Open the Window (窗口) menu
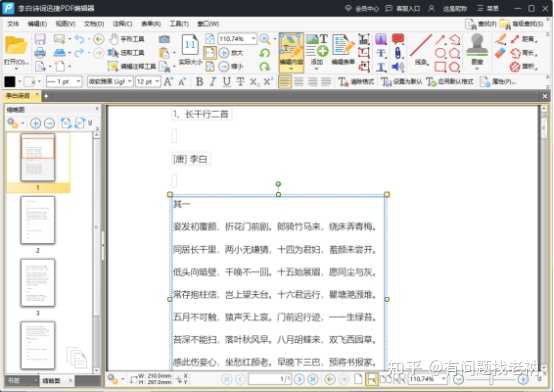 pos(208,24)
